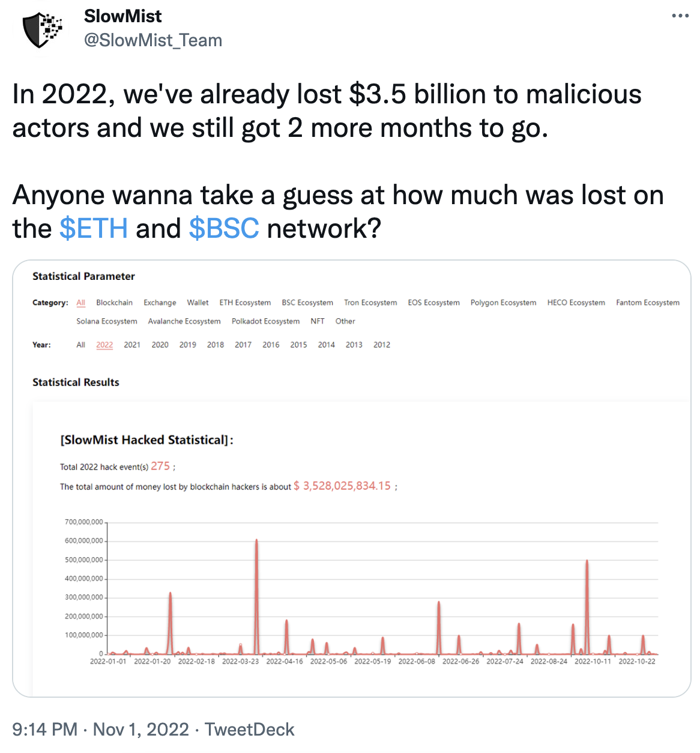700x753 pixels.
Task: Click the $BSC cashtag link
Action: point(224,229)
